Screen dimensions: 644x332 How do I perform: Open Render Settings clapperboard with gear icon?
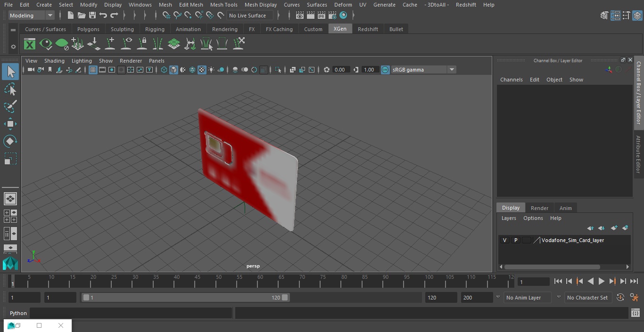click(x=332, y=16)
